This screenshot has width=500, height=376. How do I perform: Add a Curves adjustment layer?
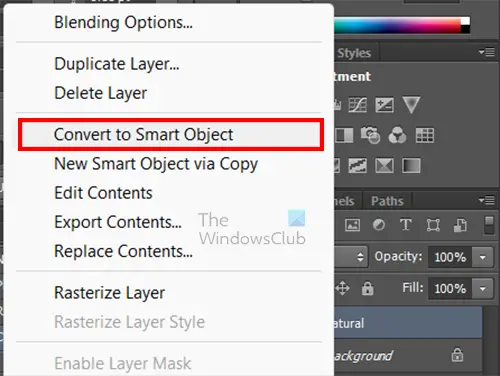[x=358, y=105]
